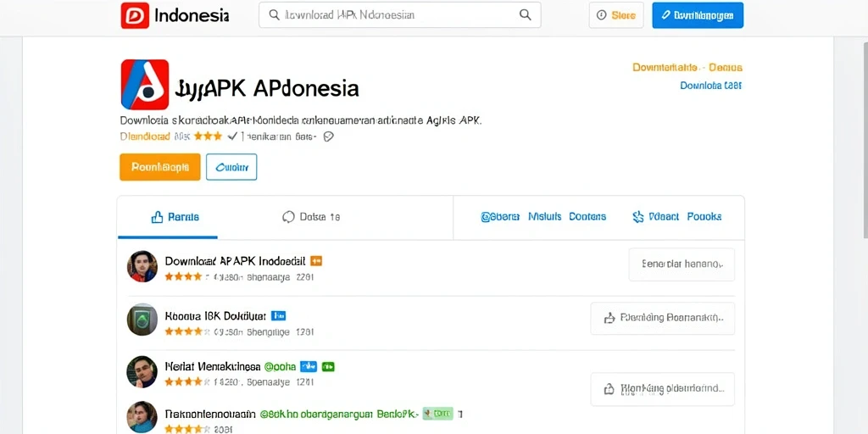Click the orange download button
Viewport: 868px width, 434px height.
pyautogui.click(x=160, y=167)
